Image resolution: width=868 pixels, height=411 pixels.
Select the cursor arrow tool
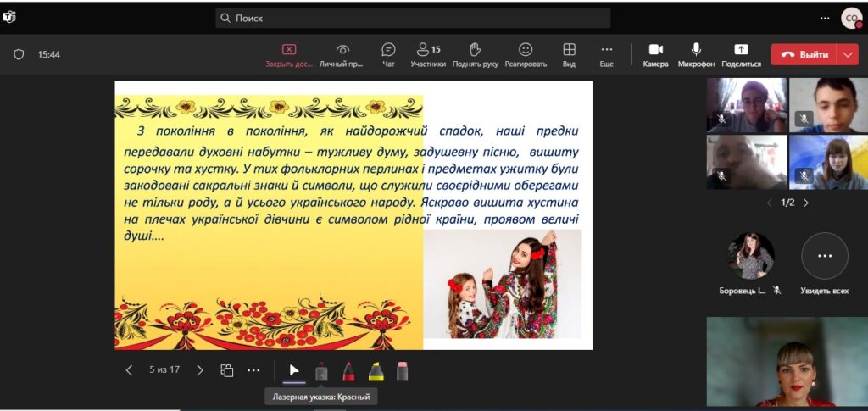(x=294, y=370)
